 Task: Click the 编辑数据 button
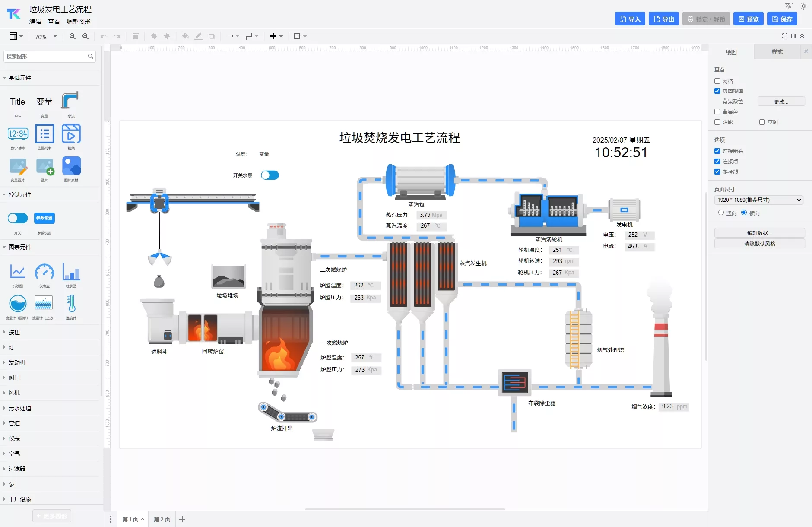759,233
